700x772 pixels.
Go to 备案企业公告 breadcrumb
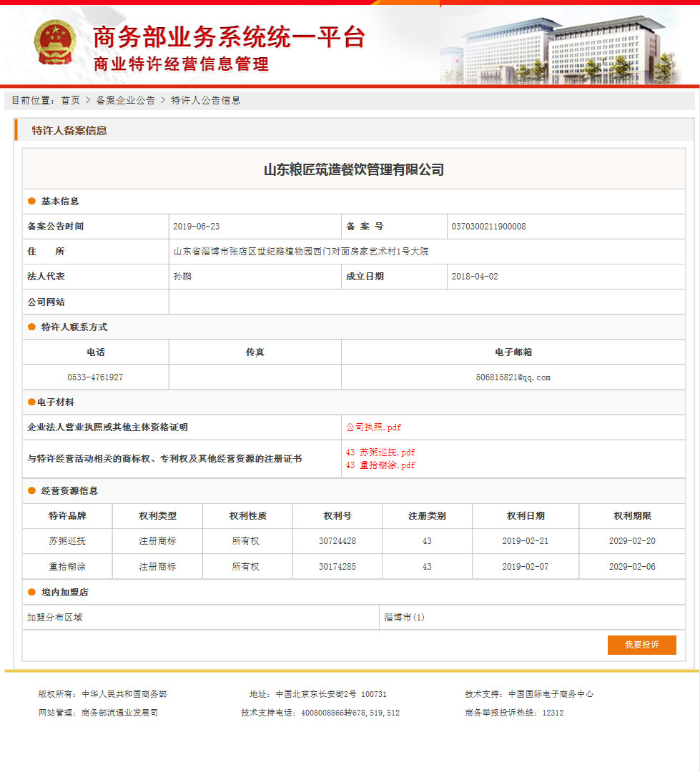point(125,101)
